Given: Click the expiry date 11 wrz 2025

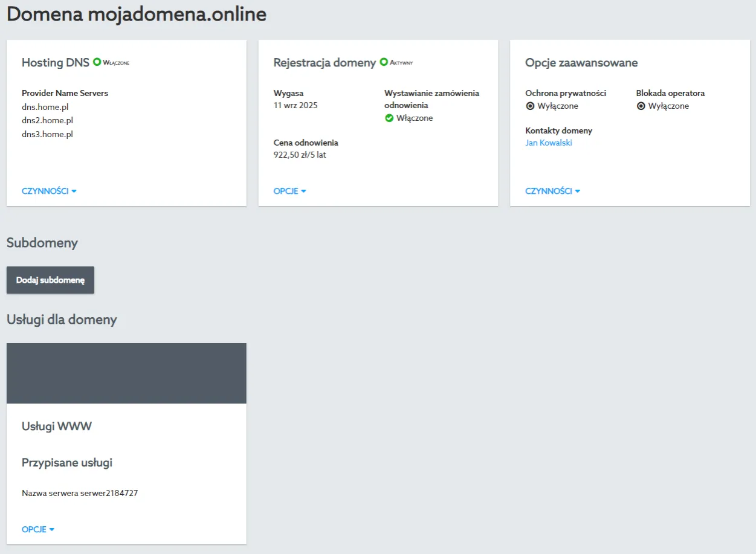Looking at the screenshot, I should 296,106.
